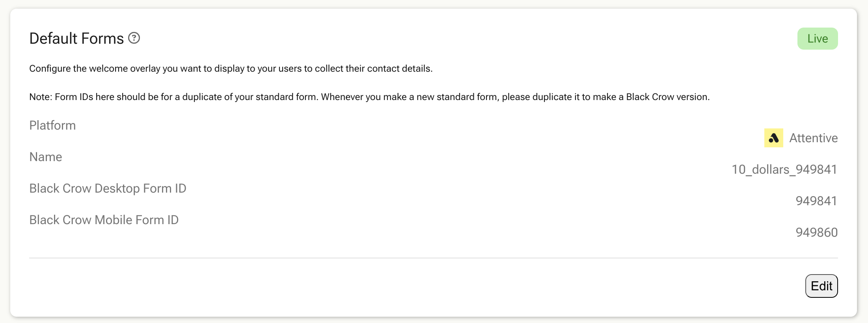Image resolution: width=868 pixels, height=323 pixels.
Task: Open the help tooltip beside Default Forms
Action: pos(134,38)
